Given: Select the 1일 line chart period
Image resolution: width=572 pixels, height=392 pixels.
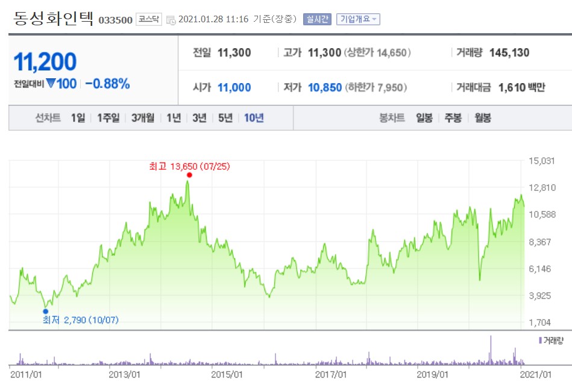Looking at the screenshot, I should (78, 117).
